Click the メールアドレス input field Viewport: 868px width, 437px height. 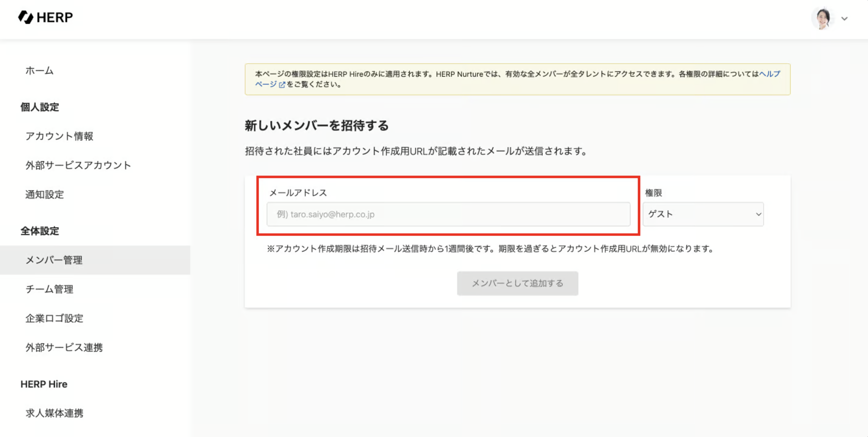click(x=448, y=214)
